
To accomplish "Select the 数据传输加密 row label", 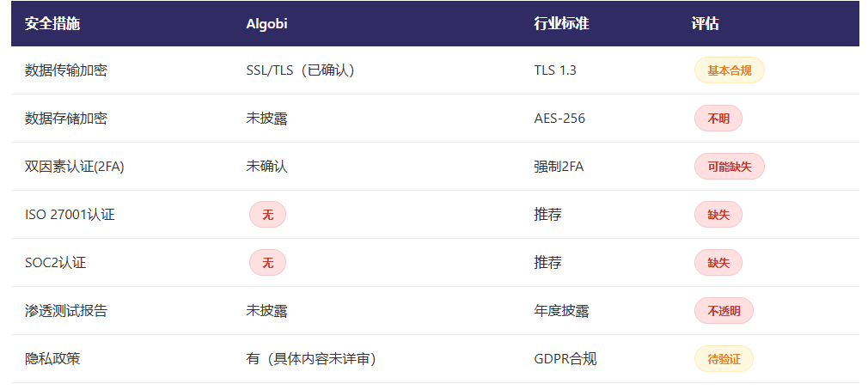I will point(66,70).
